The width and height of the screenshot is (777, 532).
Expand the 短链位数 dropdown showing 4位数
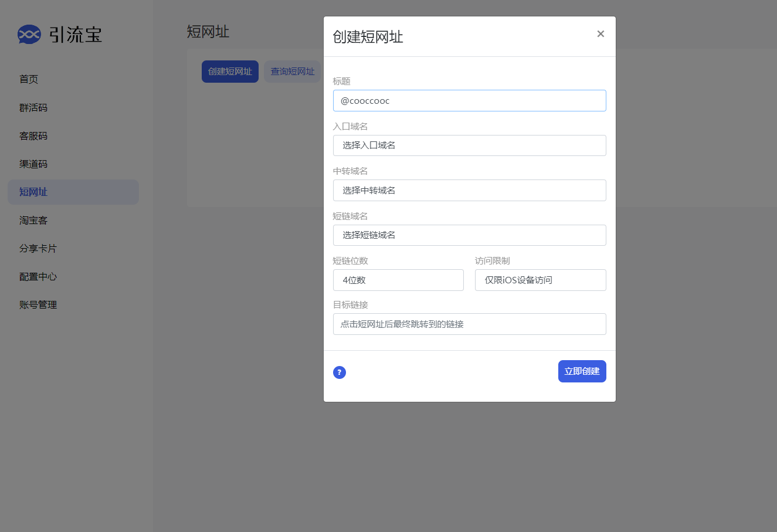coord(398,280)
